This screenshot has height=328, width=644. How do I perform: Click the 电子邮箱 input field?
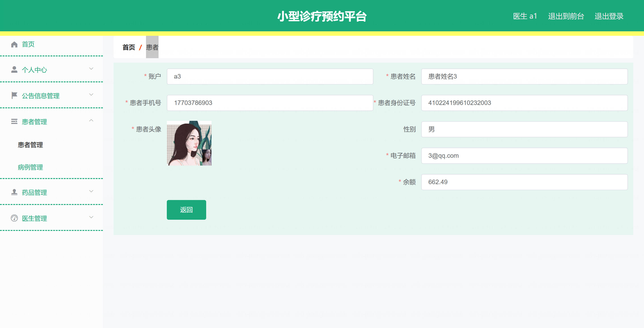coord(524,156)
